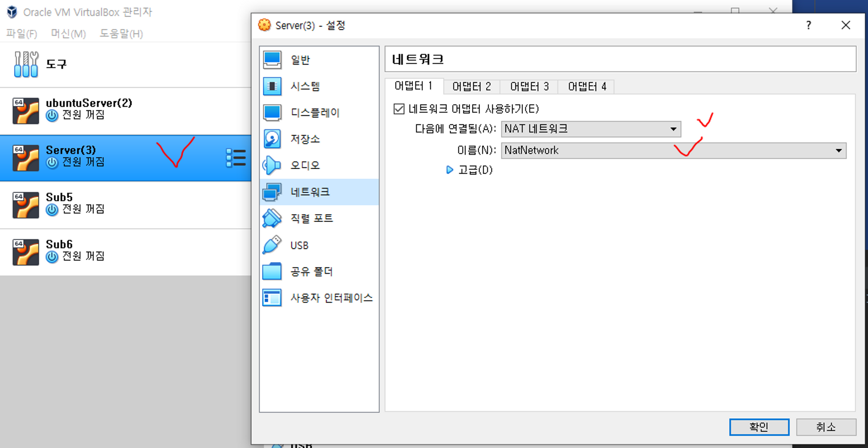Click the settings gear icon in dialog title
Viewport: 868px width, 448px height.
(264, 25)
